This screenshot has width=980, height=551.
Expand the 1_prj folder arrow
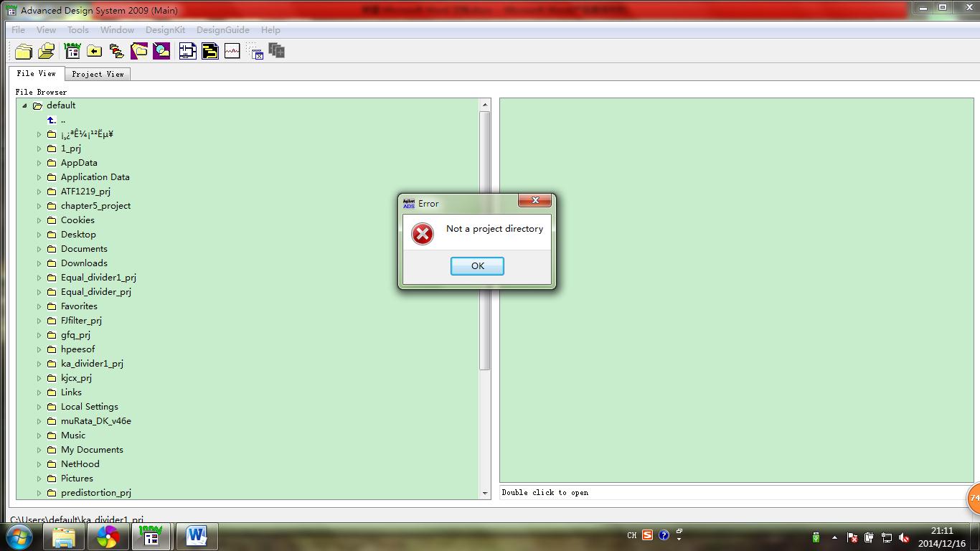39,149
